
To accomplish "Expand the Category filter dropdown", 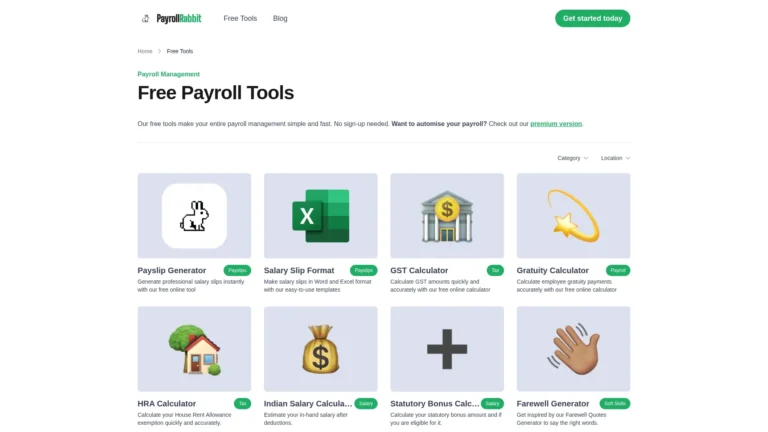I will (573, 158).
